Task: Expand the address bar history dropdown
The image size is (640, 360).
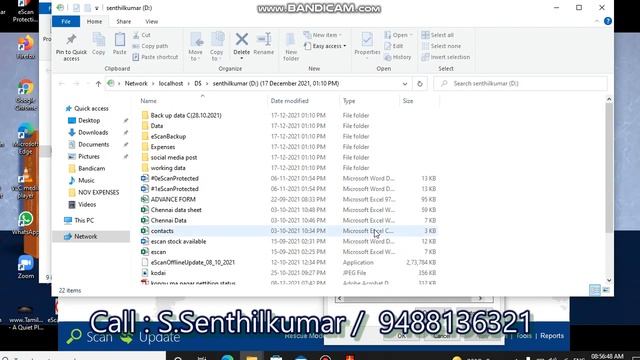Action: 405,84
